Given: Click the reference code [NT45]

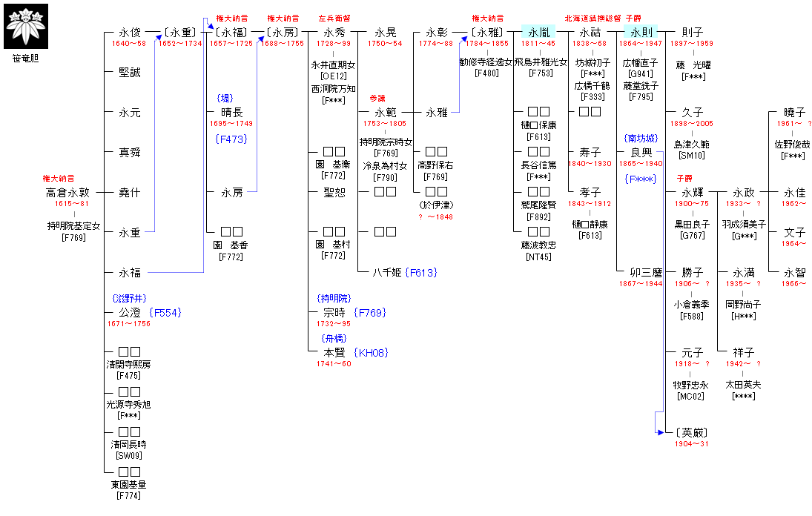Looking at the screenshot, I should pos(538,257).
